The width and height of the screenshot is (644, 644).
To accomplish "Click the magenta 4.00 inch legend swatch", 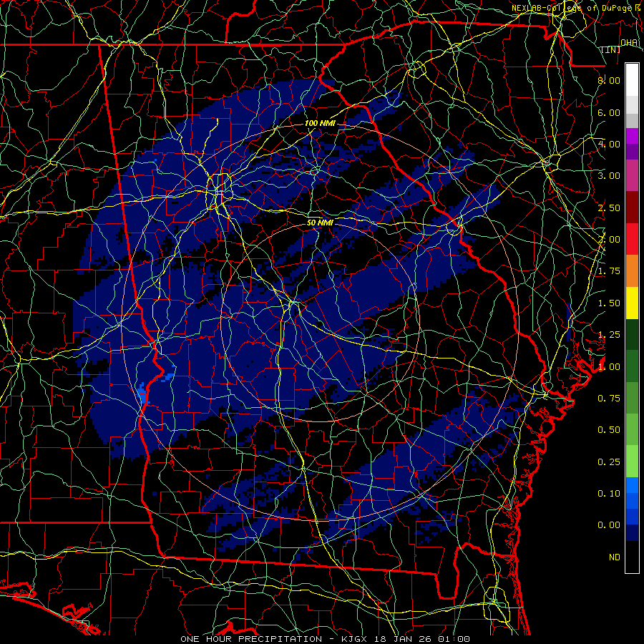I will point(632,136).
